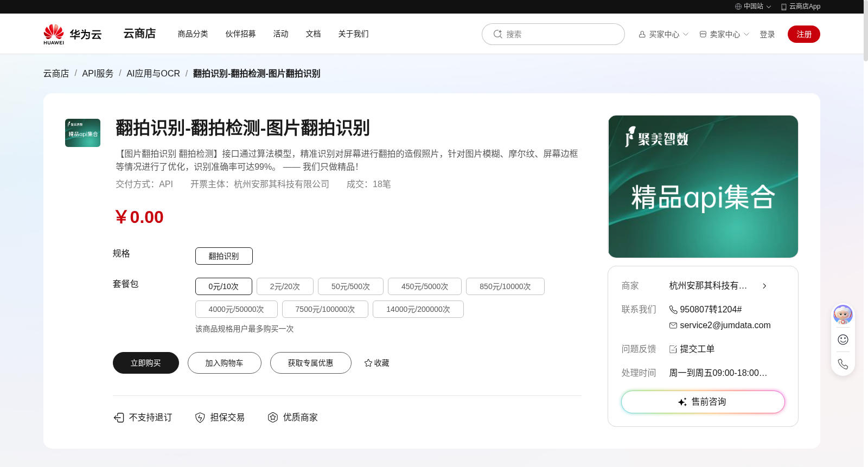The width and height of the screenshot is (868, 467).
Task: Open the robot assistant avatar
Action: 843,315
